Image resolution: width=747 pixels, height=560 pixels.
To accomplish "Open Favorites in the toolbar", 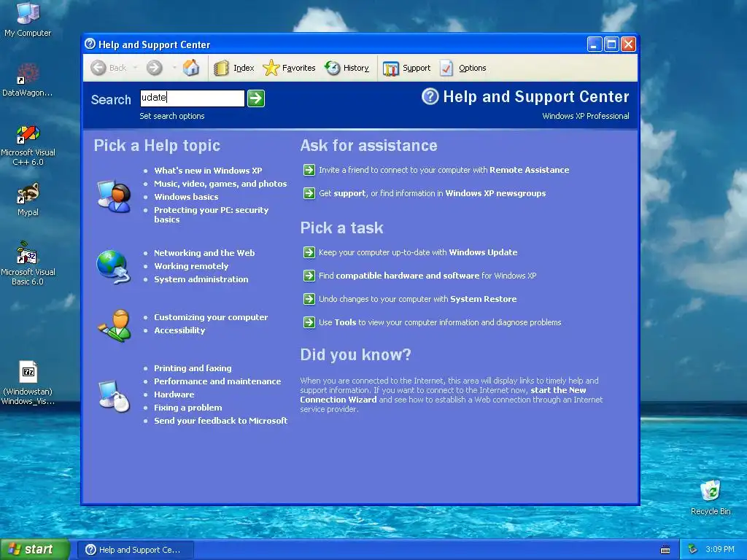I will (289, 68).
